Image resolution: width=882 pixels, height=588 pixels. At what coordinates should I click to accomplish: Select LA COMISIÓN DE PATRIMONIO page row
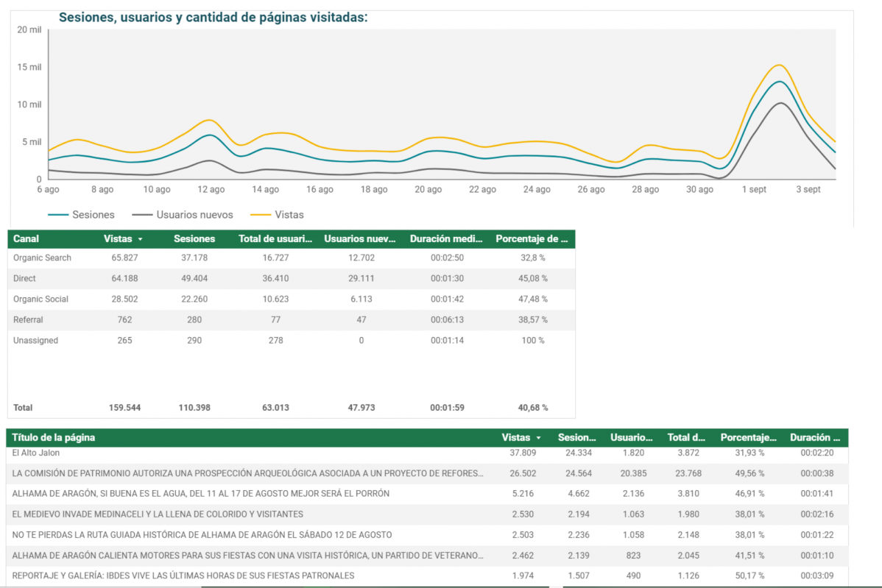427,473
